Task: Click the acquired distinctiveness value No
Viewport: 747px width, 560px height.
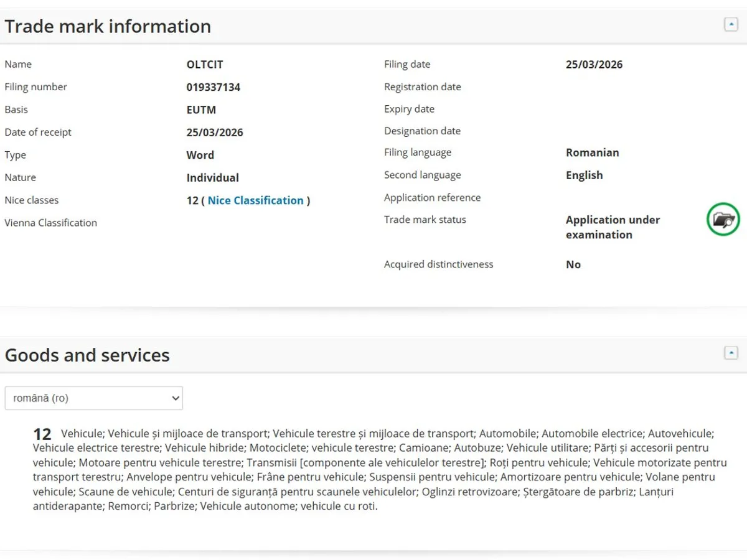Action: pos(573,265)
